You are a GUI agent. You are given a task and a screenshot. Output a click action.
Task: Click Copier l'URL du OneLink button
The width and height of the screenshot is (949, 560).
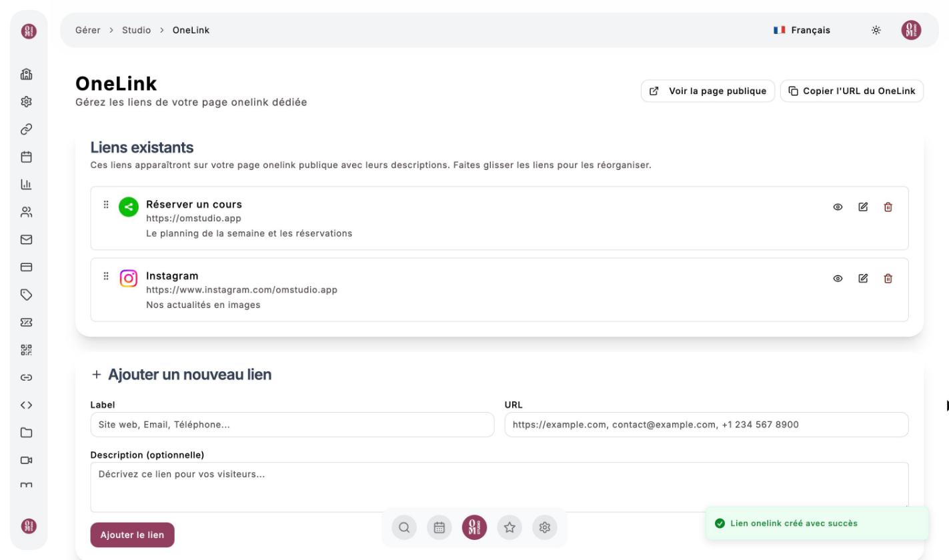click(x=852, y=91)
